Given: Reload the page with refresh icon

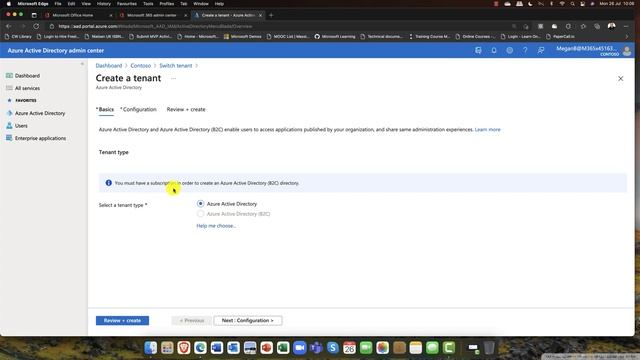Looking at the screenshot, I should point(36,26).
